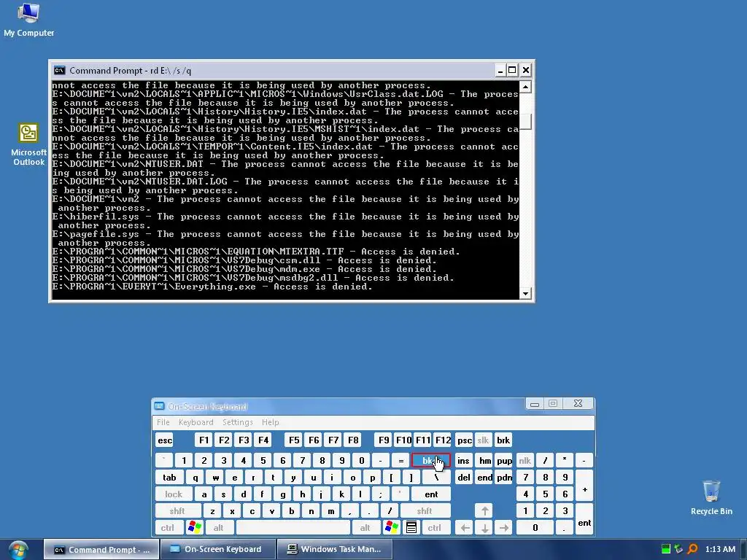
Task: Click the network tray icon
Action: [x=679, y=549]
